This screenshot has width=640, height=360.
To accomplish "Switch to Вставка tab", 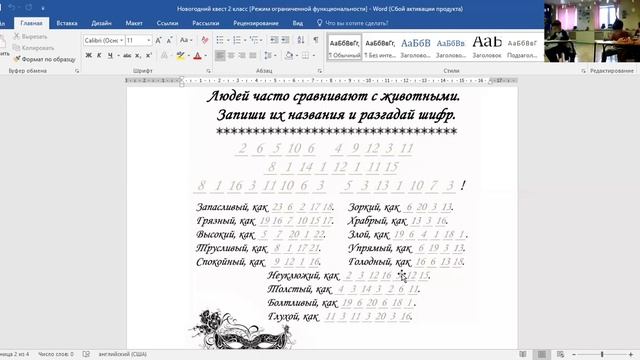I will coord(67,23).
